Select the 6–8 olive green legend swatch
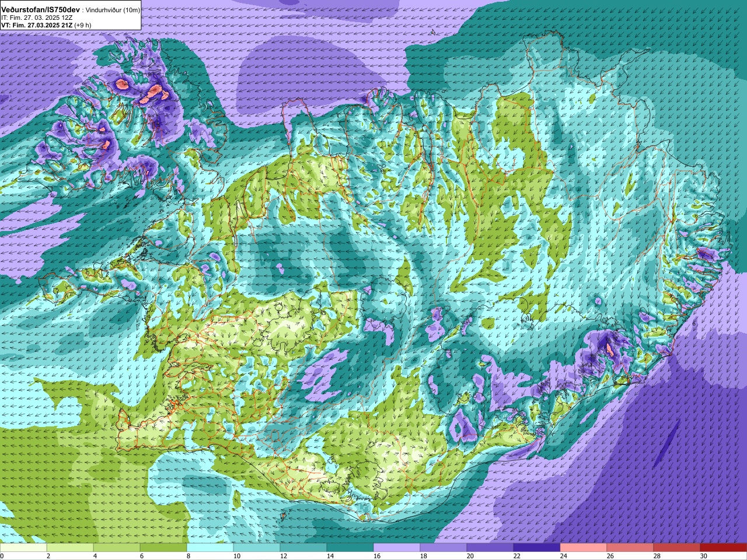This screenshot has height=560, width=747. click(163, 548)
